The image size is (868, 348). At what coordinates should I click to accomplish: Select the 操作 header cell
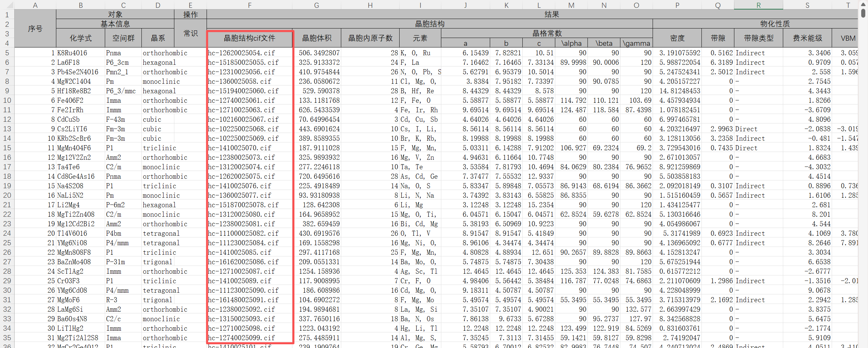(x=190, y=14)
